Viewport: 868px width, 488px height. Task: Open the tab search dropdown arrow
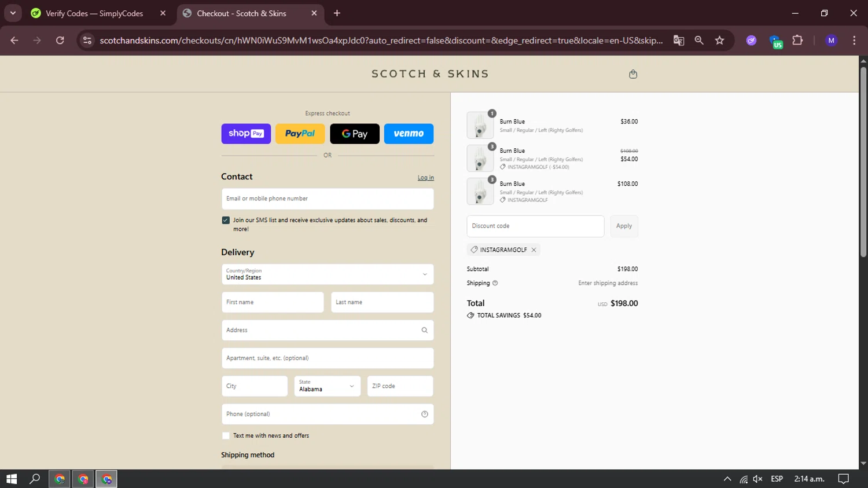coord(13,13)
